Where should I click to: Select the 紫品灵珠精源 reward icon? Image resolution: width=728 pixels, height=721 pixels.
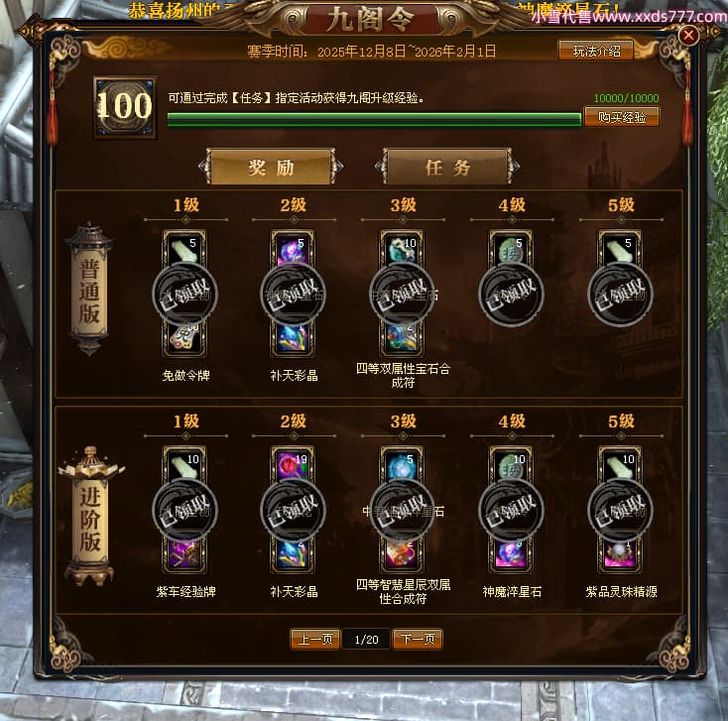[620, 553]
